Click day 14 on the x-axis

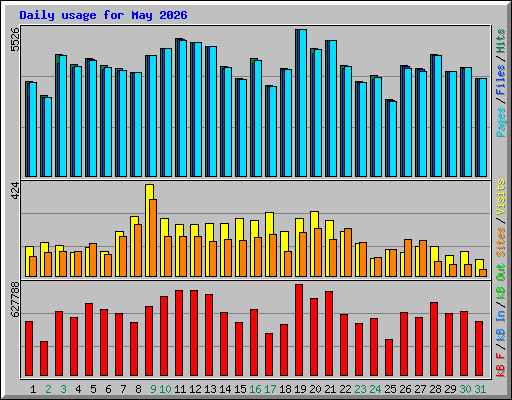click(x=225, y=389)
